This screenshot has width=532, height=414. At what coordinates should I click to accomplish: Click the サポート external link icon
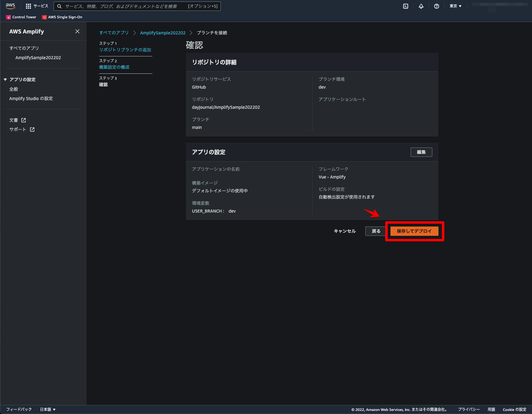coord(32,130)
